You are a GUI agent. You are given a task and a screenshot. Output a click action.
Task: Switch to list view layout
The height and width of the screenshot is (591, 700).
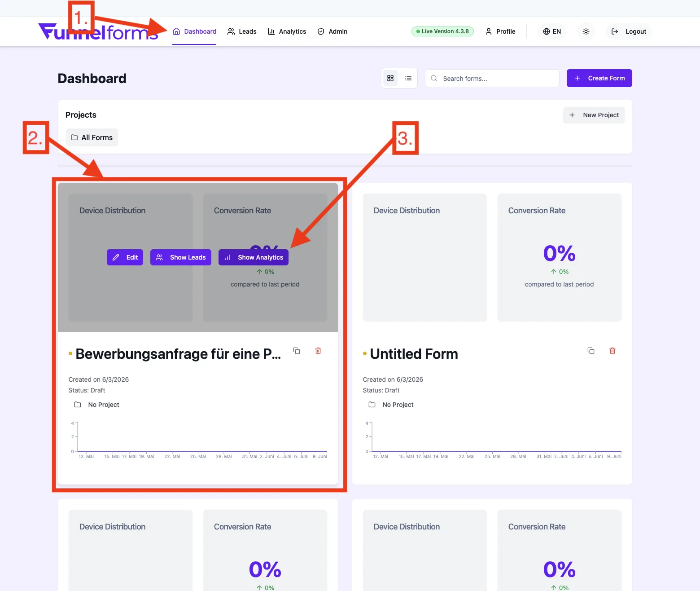tap(408, 78)
